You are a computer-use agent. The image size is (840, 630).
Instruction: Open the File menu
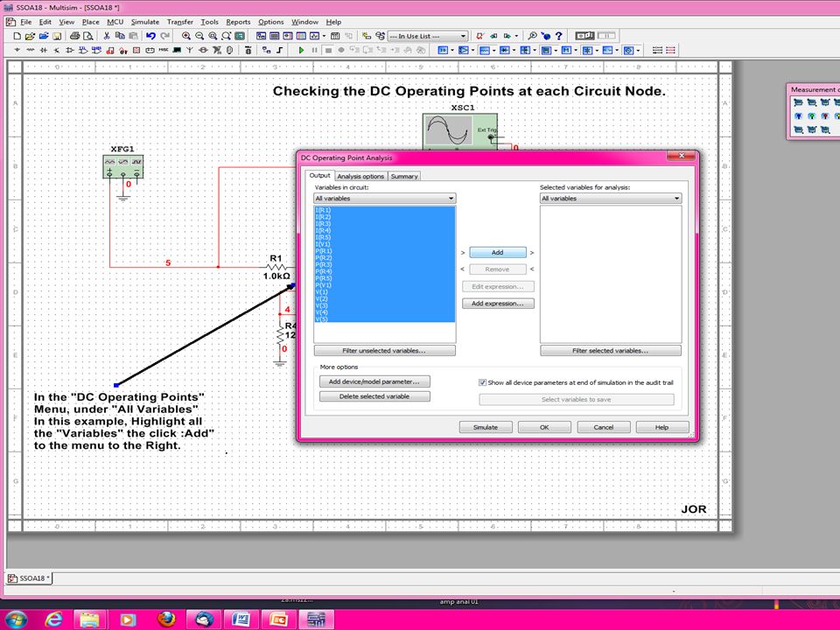click(x=25, y=22)
